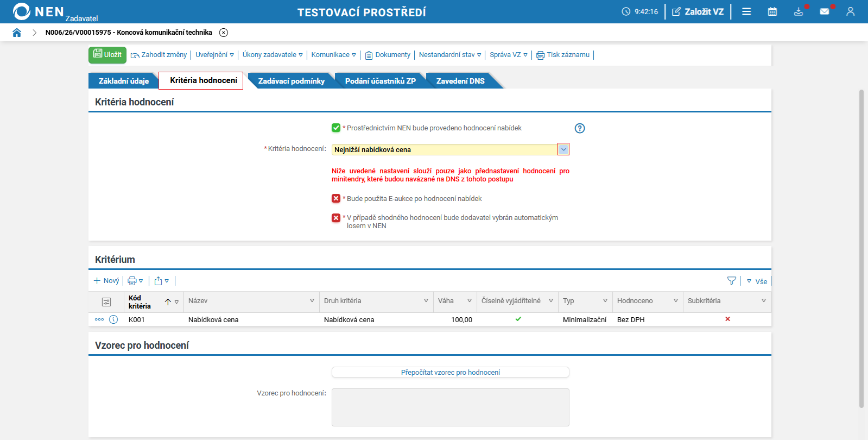Open the calendar icon in header
The image size is (868, 440).
(772, 11)
